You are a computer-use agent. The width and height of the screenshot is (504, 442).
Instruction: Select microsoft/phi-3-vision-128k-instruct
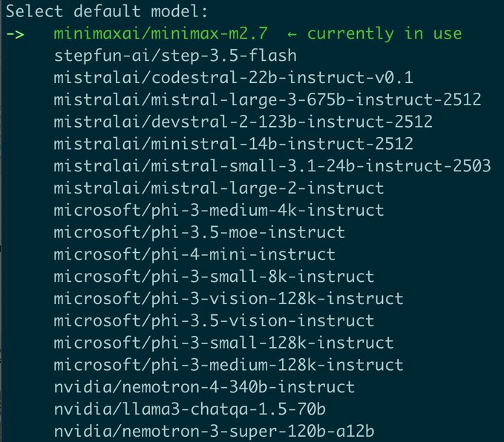click(229, 299)
